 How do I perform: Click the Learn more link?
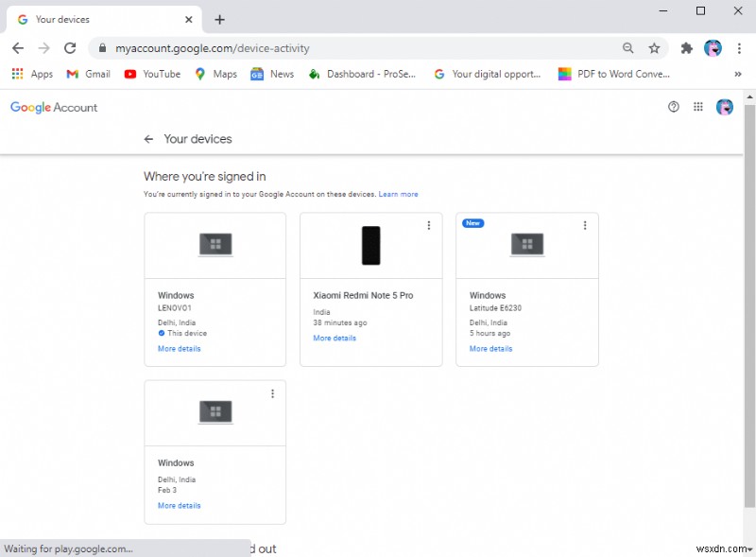coord(399,194)
